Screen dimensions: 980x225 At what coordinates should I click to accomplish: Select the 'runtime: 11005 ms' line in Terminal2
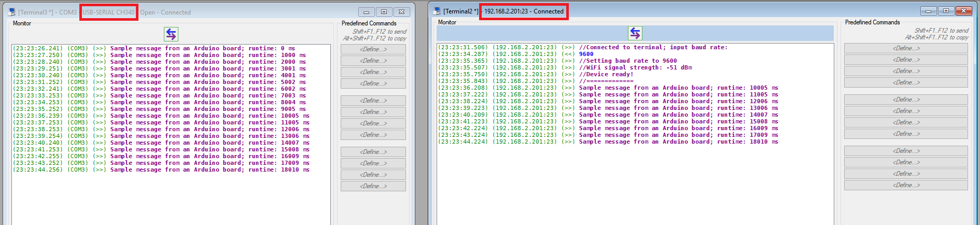(608, 94)
